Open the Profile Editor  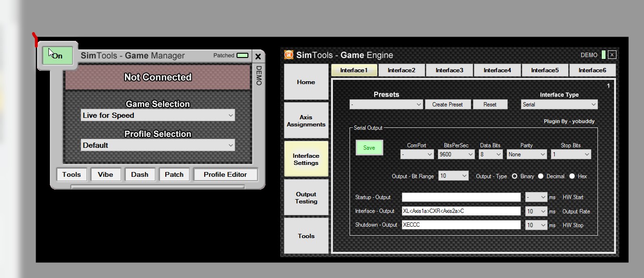click(226, 174)
